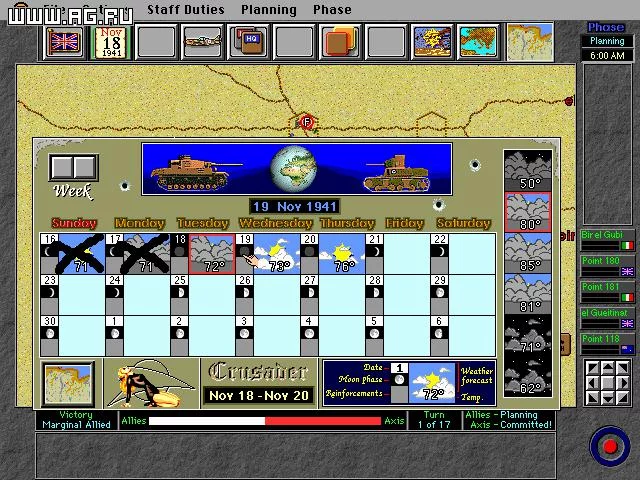This screenshot has width=640, height=480.
Task: Click the 19 Nov 1941 date label
Action: pos(295,207)
